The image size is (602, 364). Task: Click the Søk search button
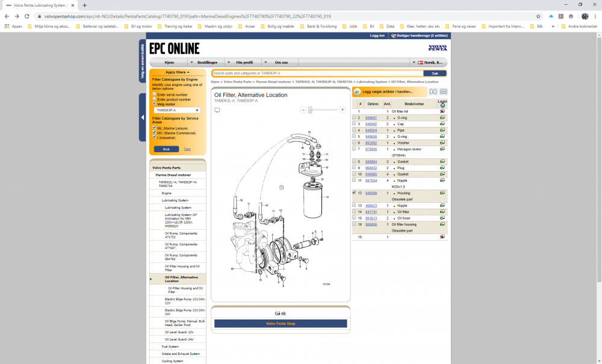pos(435,73)
